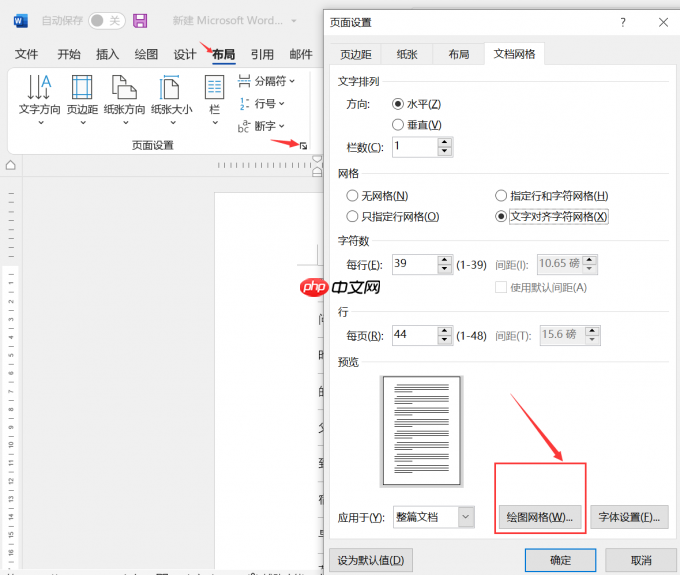Select 文字对齐字符网格(X) radio option
Viewport: 680px width, 575px height.
pyautogui.click(x=501, y=216)
